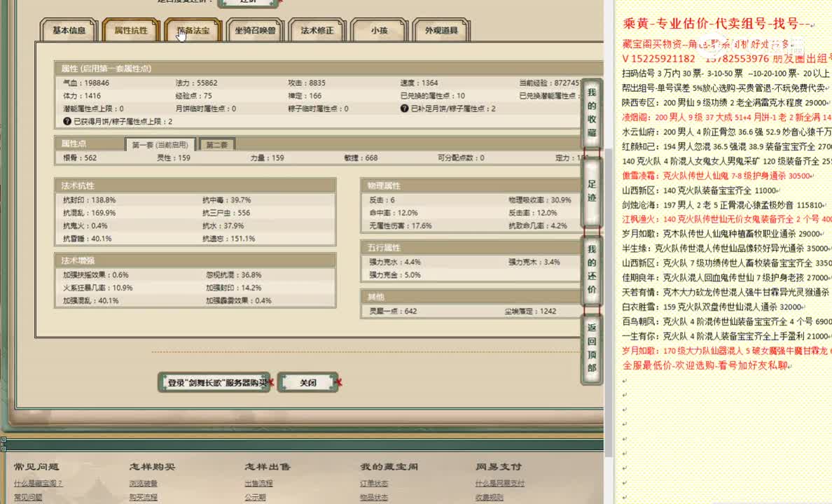Image resolution: width=832 pixels, height=504 pixels.
Task: Select the 属性抗性 tab
Action: point(131,30)
